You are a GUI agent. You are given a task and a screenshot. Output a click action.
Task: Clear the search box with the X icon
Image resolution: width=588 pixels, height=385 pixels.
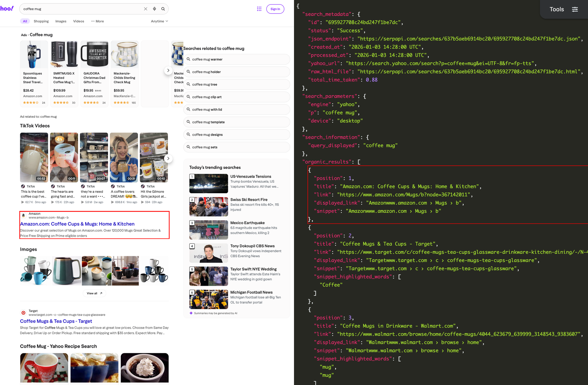pyautogui.click(x=146, y=9)
